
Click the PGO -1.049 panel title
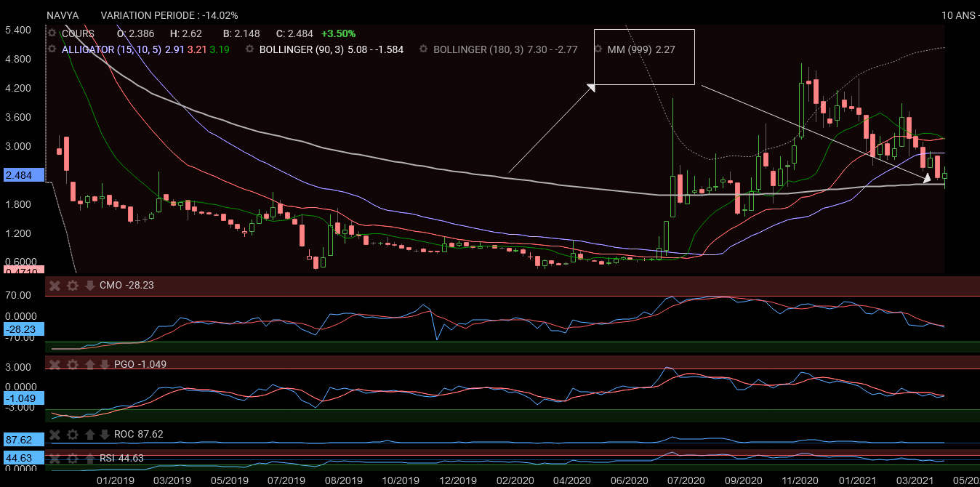140,363
